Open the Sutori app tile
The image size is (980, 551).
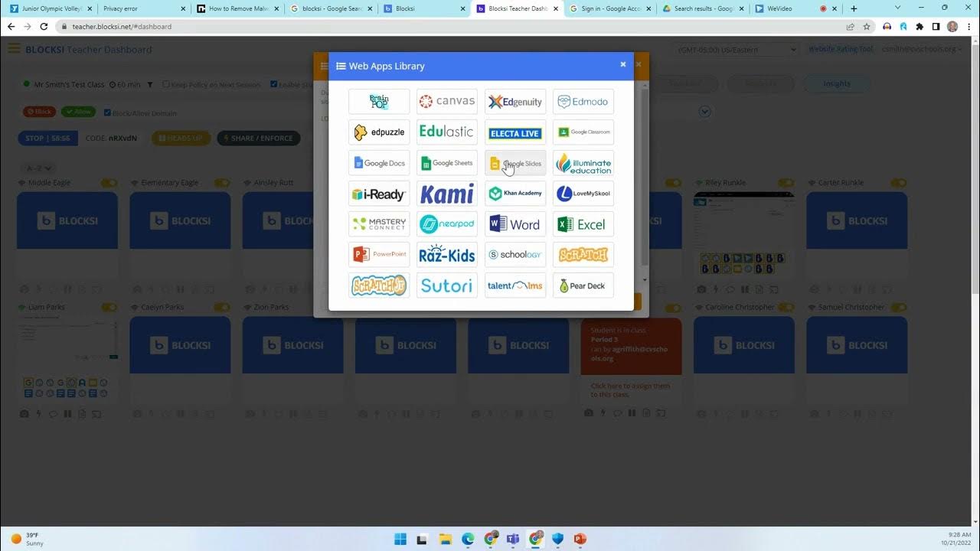[447, 285]
